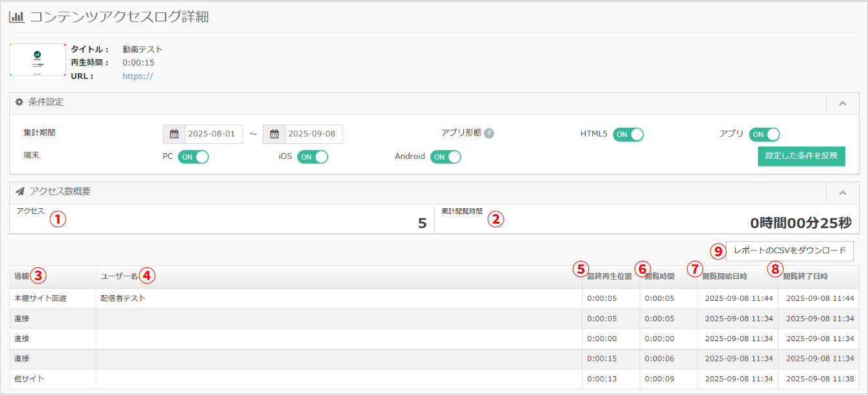868x395 pixels.
Task: Click the paper plane icon in アクセス数概要 header
Action: tap(20, 191)
